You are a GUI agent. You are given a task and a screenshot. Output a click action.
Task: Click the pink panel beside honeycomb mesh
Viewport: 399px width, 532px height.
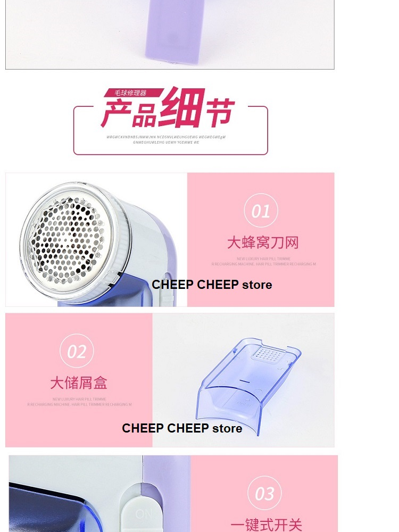(261, 240)
